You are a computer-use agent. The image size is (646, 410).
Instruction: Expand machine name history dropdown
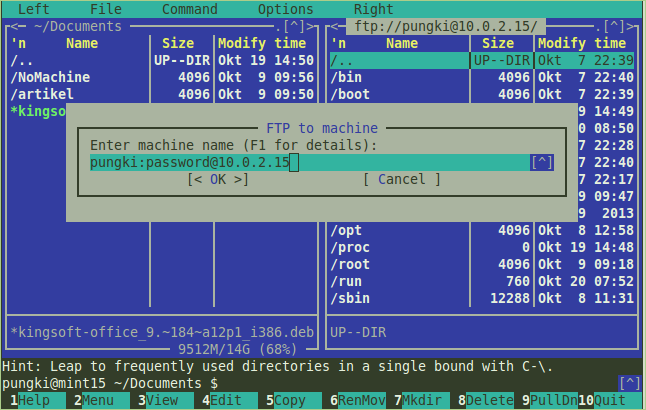pyautogui.click(x=541, y=162)
